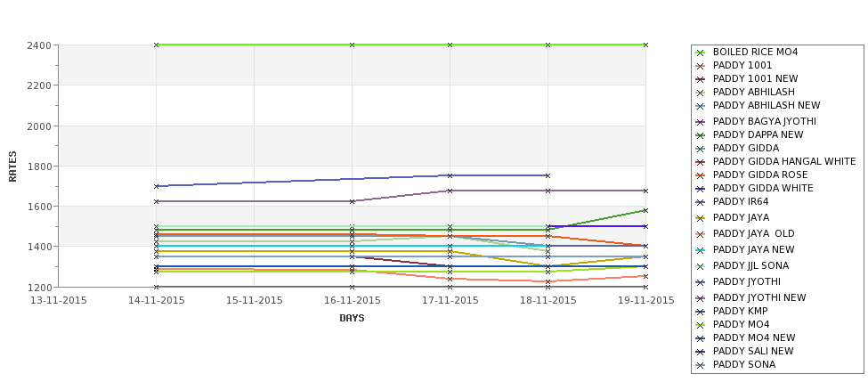Click the 14-11-2015 x-axis date label
This screenshot has height=382, width=868.
tap(157, 301)
